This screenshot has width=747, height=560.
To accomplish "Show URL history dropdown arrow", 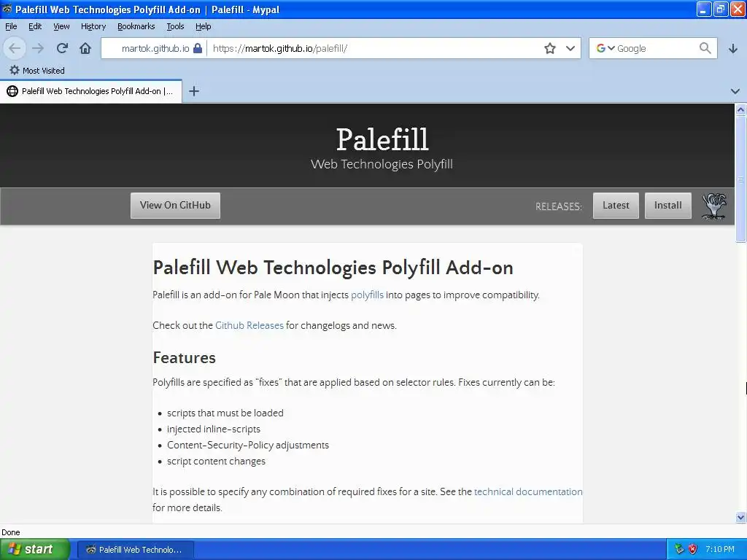I will coord(570,48).
